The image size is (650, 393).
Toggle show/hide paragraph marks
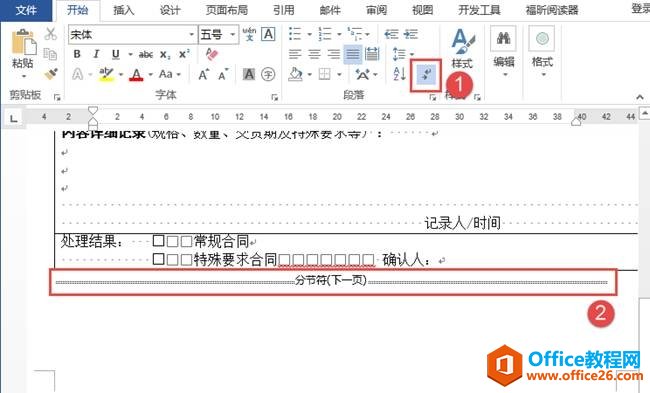pos(426,75)
